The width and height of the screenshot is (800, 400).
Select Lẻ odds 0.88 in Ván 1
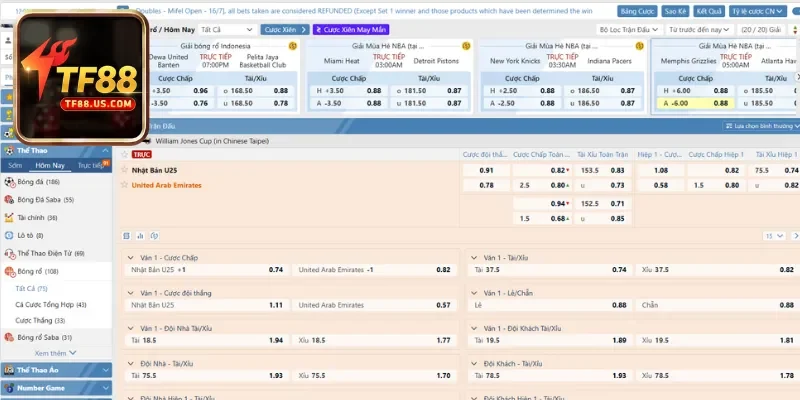click(x=551, y=305)
